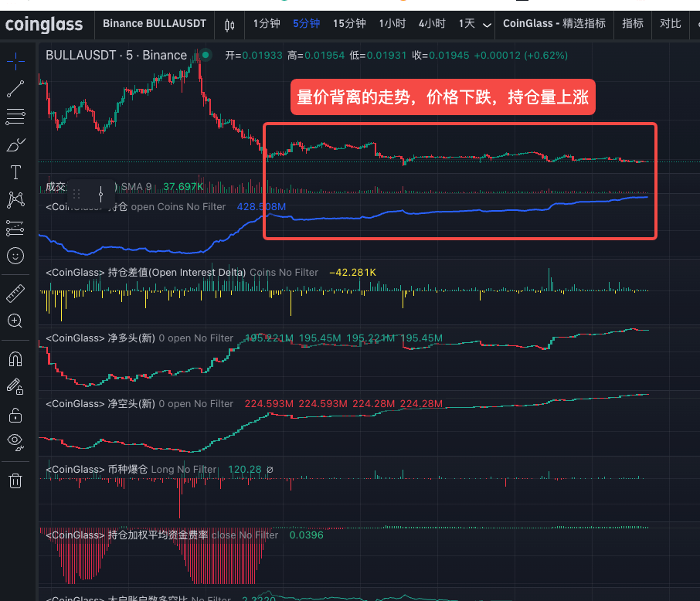Image resolution: width=700 pixels, height=601 pixels.
Task: Click the floating toolbar drag handle dots
Action: click(x=76, y=194)
